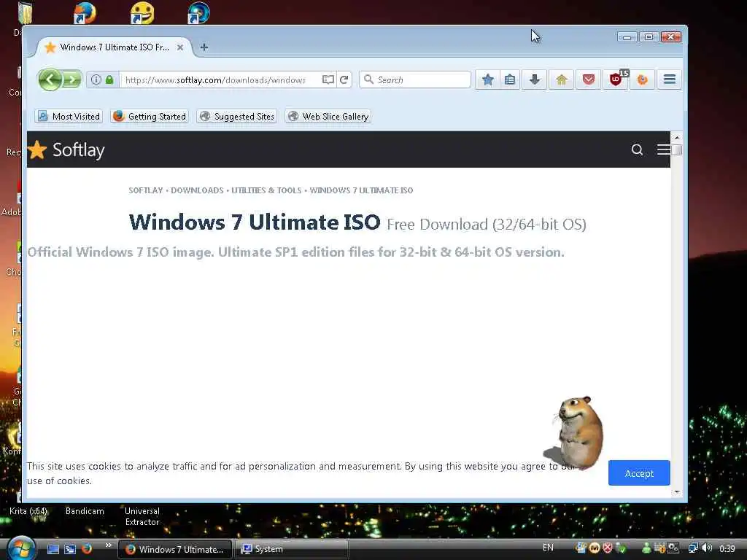Open a new tab with the plus button
Viewport: 747px width, 560px height.
[x=204, y=47]
